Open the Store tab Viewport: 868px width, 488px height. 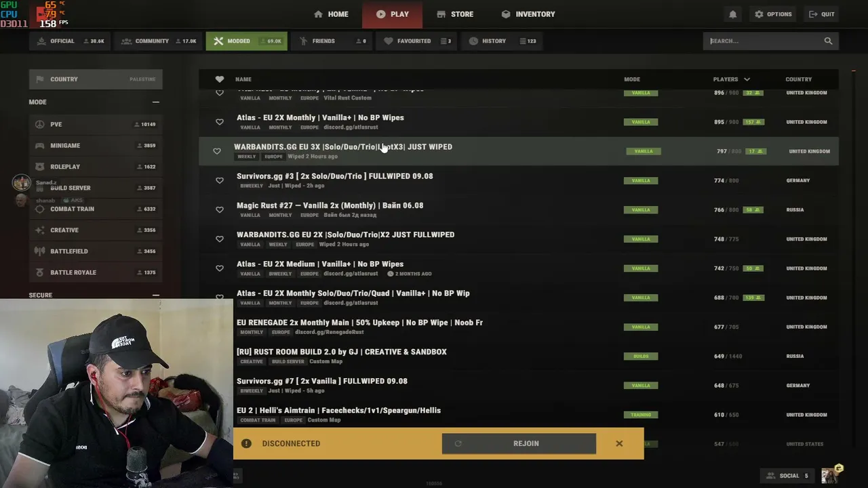[455, 14]
